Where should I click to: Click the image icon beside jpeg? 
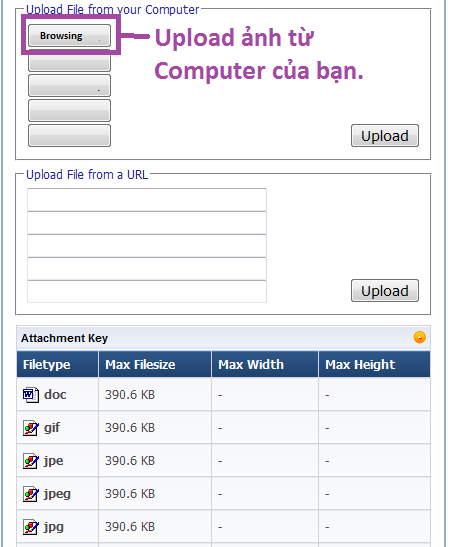click(x=31, y=494)
